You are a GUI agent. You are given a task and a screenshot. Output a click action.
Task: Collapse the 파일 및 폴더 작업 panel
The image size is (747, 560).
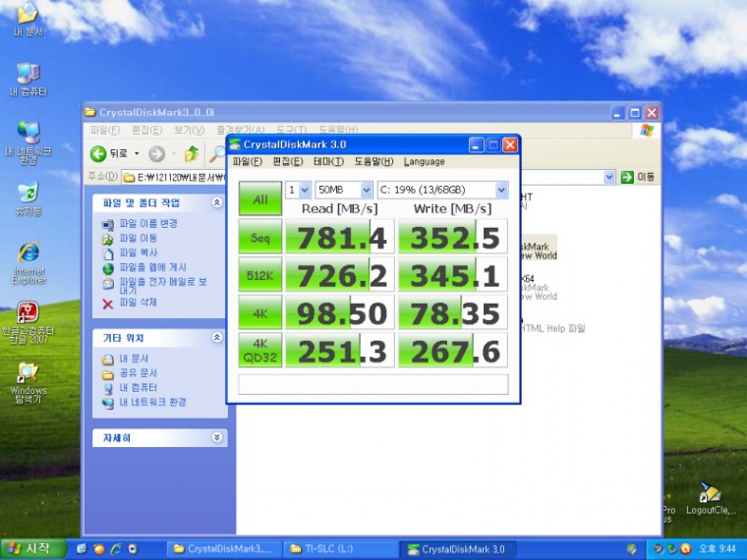217,202
